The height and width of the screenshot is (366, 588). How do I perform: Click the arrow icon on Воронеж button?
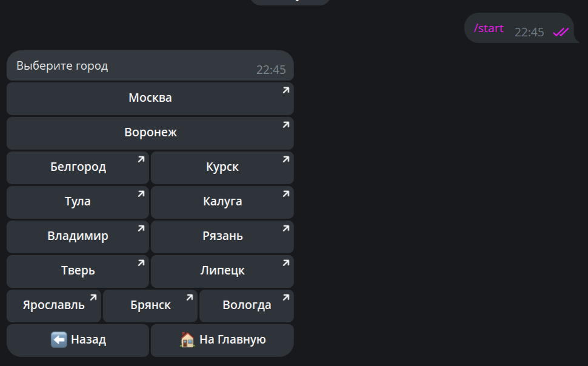(286, 124)
